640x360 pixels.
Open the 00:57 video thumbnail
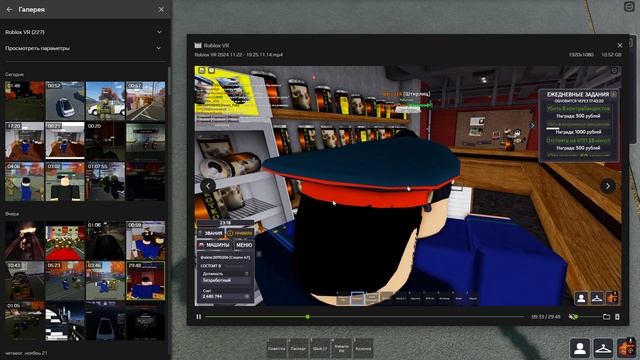tap(146, 100)
